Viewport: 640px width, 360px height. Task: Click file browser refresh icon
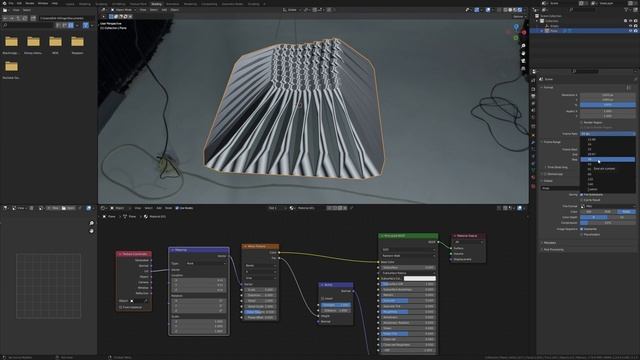pyautogui.click(x=25, y=18)
